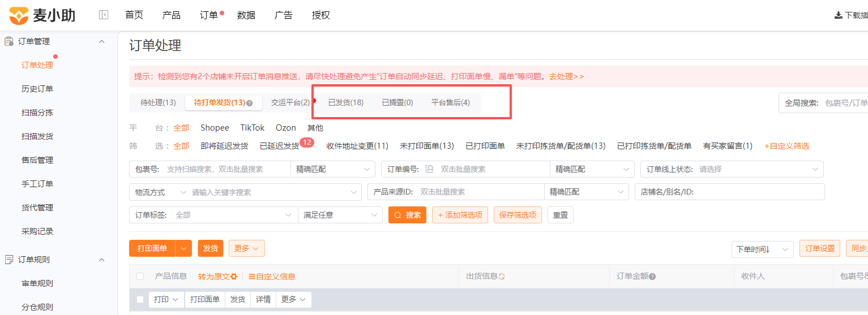868x315 pixels.
Task: Click the 包裹号 search input field
Action: [226, 169]
